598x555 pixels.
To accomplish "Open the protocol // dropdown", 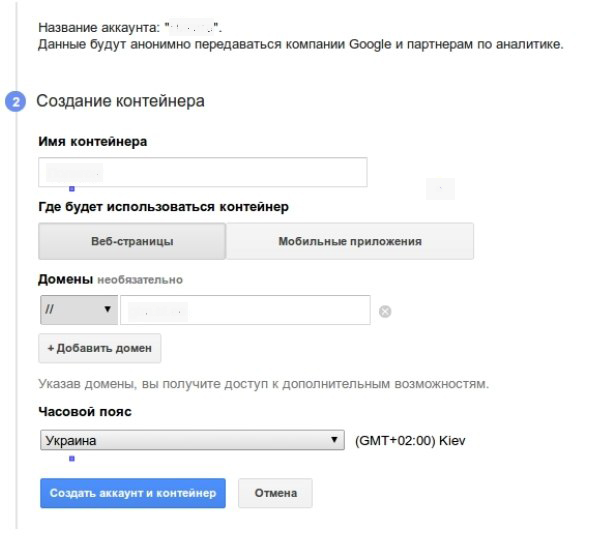I will [79, 310].
